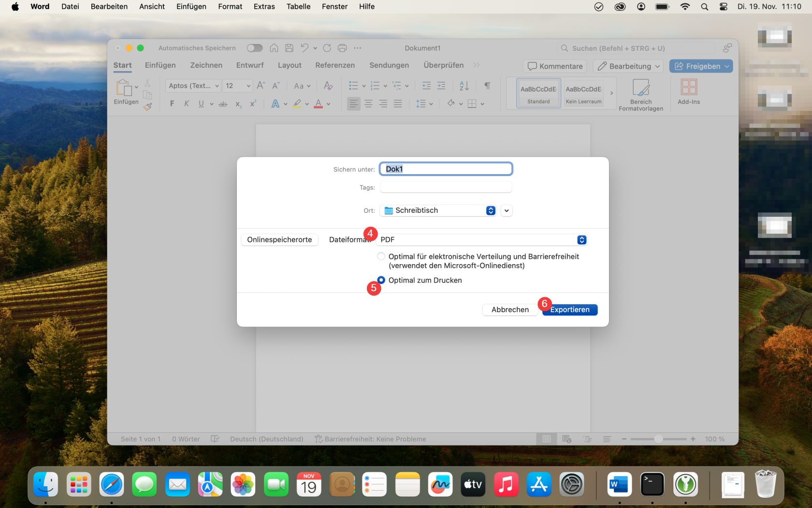The width and height of the screenshot is (812, 508).
Task: Open the Ort Schreibtisch location dropdown
Action: pos(438,210)
